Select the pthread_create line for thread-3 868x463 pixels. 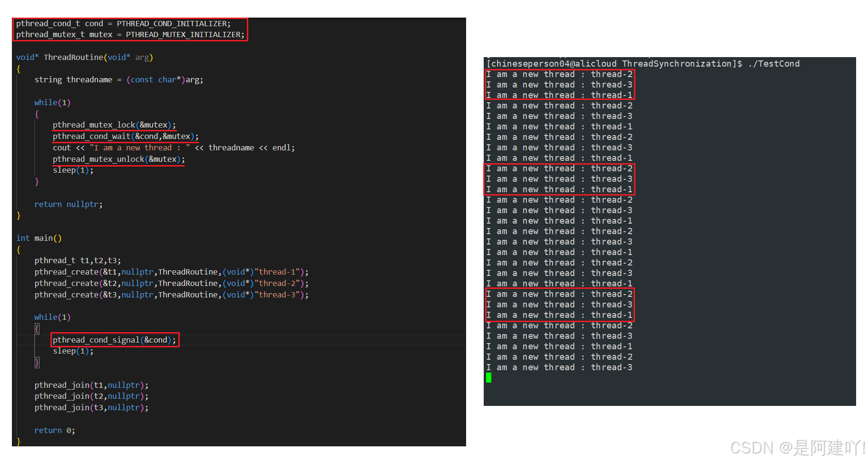tap(171, 295)
